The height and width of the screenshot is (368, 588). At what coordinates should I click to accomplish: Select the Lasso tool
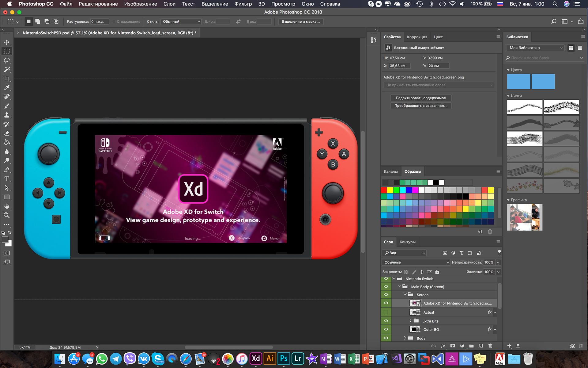point(7,60)
